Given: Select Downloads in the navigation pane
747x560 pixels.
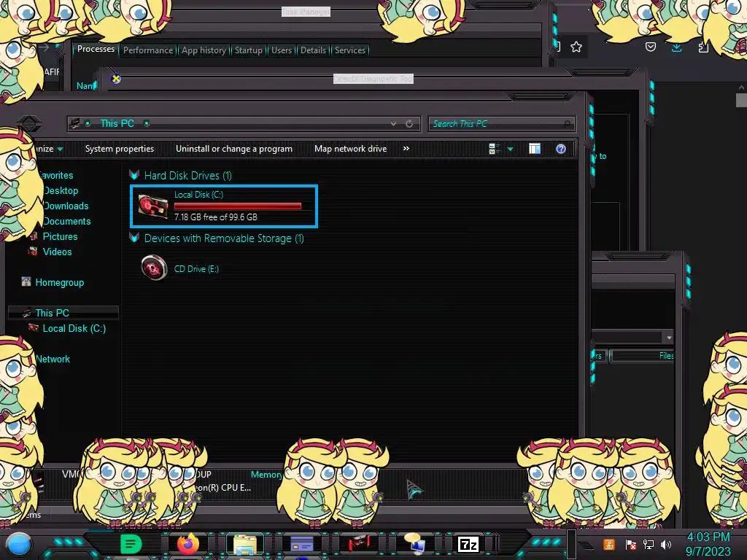Looking at the screenshot, I should tap(66, 206).
